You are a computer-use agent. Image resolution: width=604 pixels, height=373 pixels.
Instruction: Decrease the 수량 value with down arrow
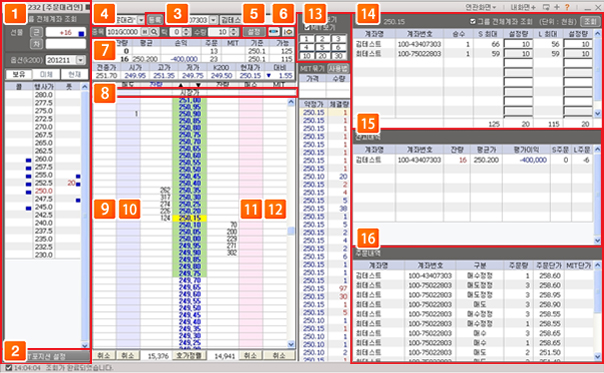[234, 34]
